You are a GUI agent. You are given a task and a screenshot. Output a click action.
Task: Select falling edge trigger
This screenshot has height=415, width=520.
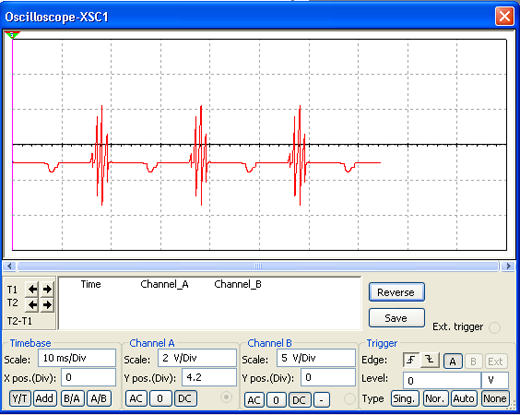click(x=430, y=360)
